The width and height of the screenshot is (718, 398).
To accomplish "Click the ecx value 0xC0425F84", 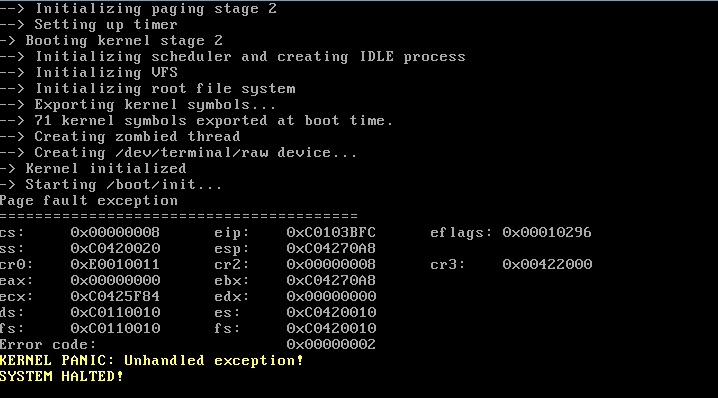I will (x=115, y=296).
